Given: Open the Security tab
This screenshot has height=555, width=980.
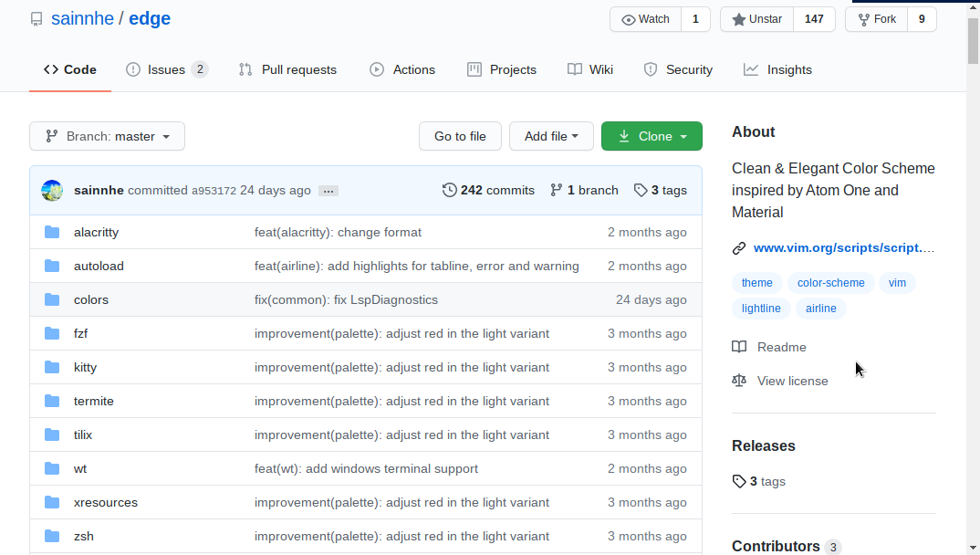Looking at the screenshot, I should (x=678, y=70).
